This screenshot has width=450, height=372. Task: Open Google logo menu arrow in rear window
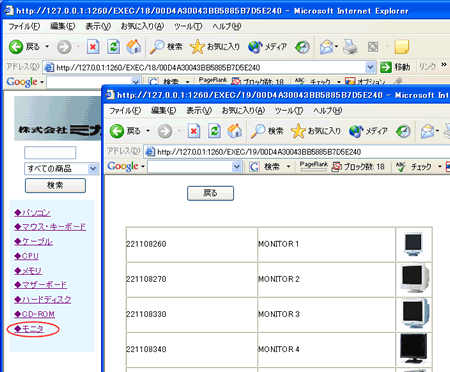pos(42,82)
